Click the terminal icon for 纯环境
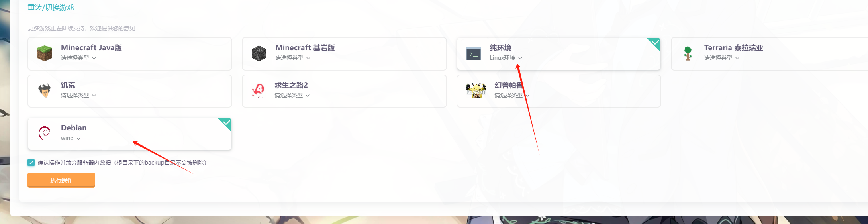The width and height of the screenshot is (868, 224). [474, 53]
